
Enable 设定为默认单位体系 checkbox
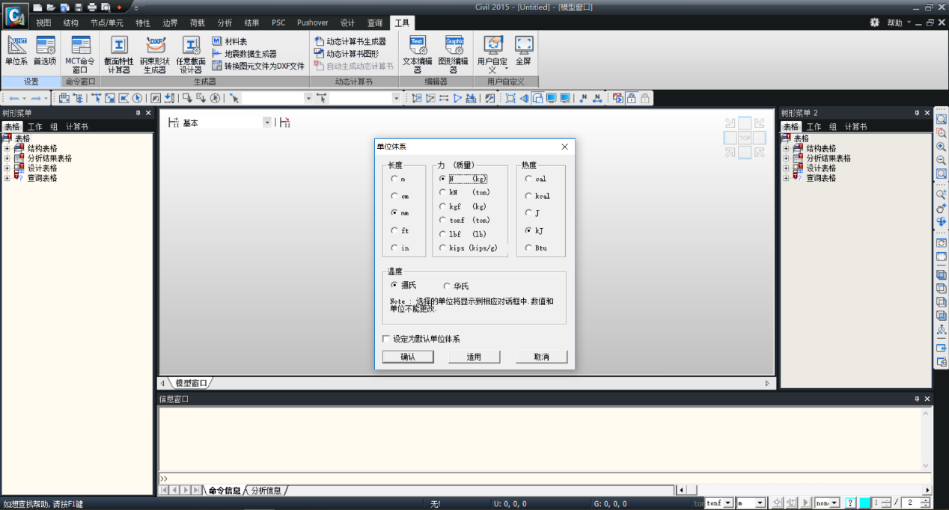[x=387, y=339]
